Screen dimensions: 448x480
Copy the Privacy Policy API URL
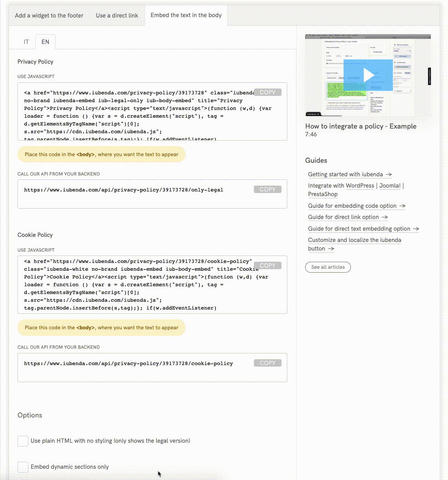point(267,189)
